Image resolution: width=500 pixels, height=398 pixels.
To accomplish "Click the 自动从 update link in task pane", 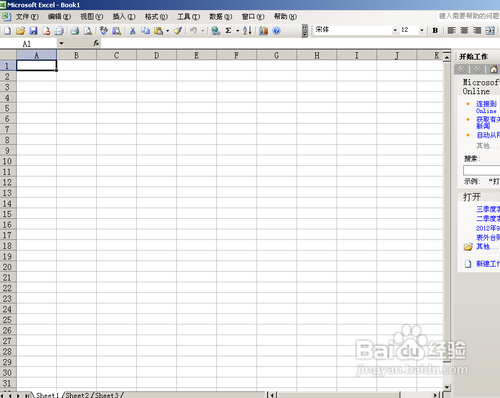I will pyautogui.click(x=488, y=135).
